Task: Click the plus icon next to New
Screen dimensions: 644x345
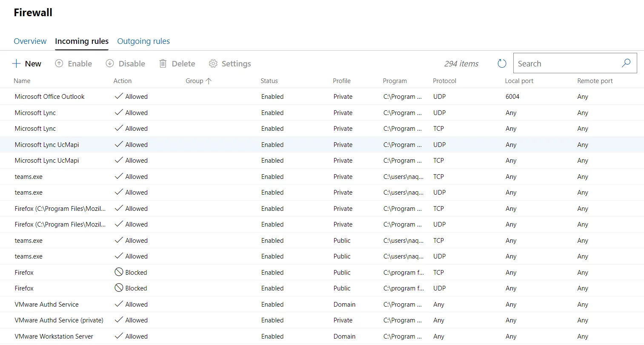Action: [16, 63]
